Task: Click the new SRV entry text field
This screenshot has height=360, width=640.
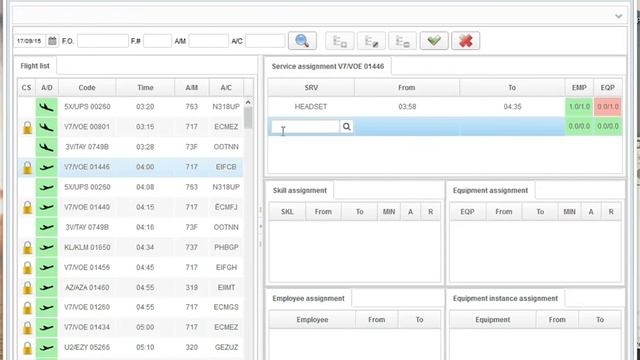Action: (x=305, y=127)
